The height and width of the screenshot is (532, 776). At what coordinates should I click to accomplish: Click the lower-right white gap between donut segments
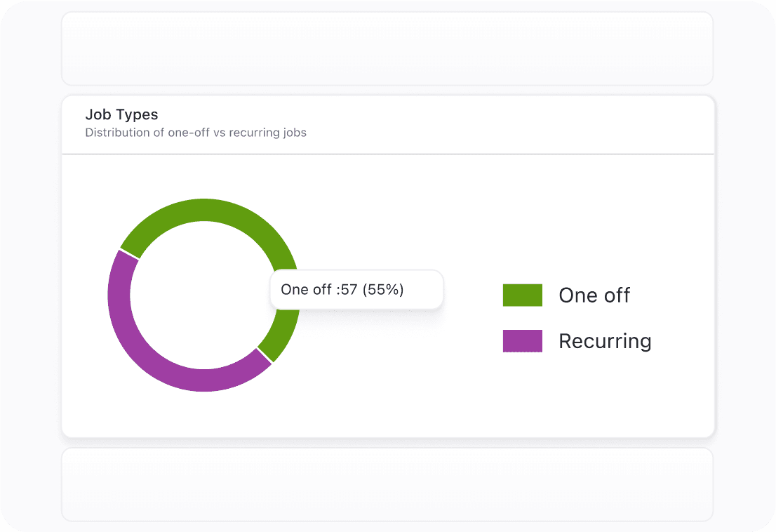coord(265,355)
